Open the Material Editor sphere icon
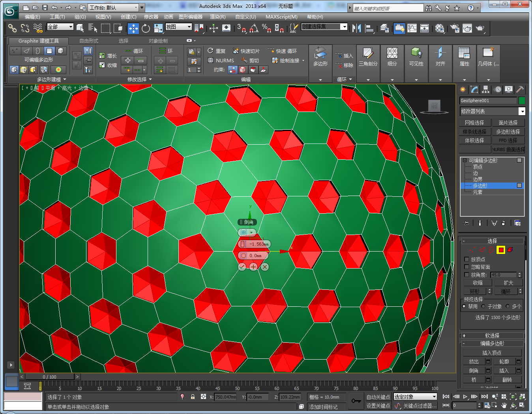 pyautogui.click(x=440, y=28)
